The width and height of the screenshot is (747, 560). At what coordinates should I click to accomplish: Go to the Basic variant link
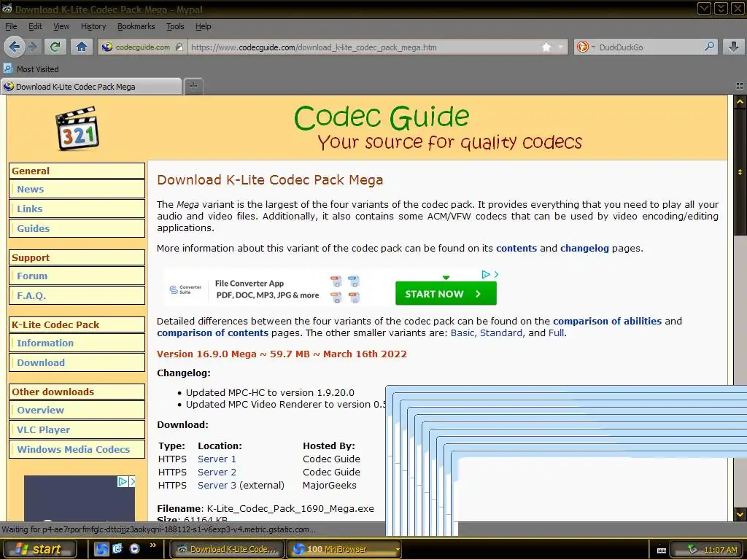pos(462,332)
